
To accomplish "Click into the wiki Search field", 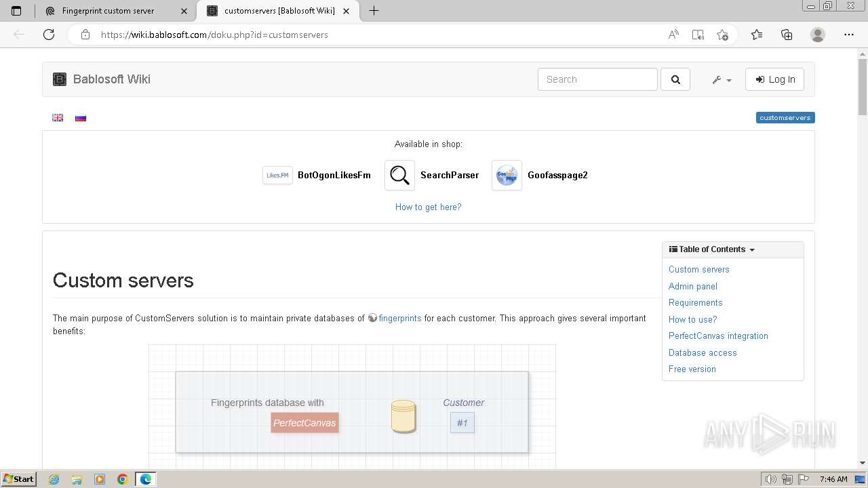I will point(597,79).
